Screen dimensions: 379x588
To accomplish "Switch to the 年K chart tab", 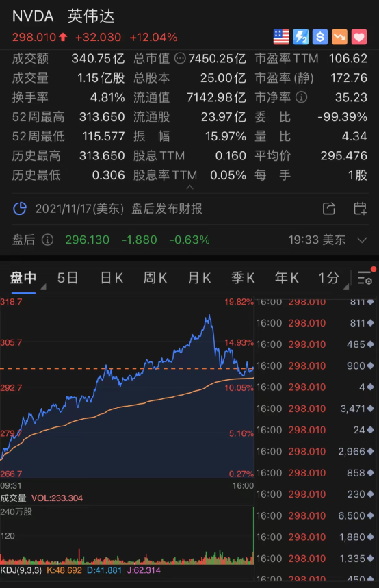I will (x=287, y=278).
